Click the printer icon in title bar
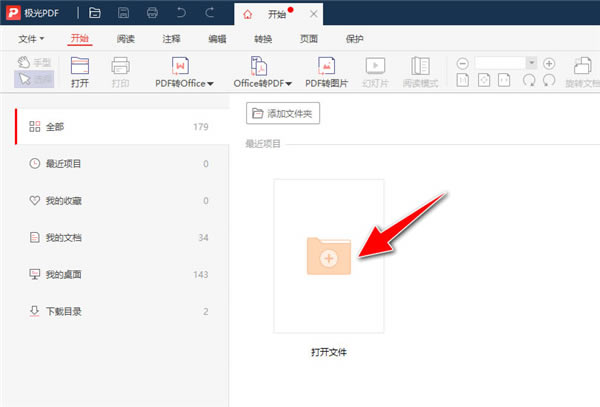The width and height of the screenshot is (600, 407). 152,13
